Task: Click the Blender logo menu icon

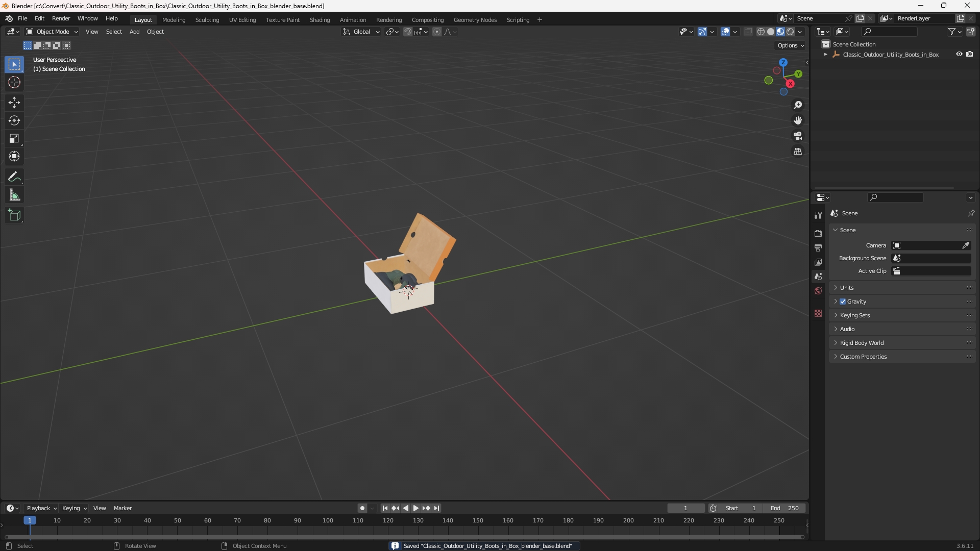Action: 9,18
